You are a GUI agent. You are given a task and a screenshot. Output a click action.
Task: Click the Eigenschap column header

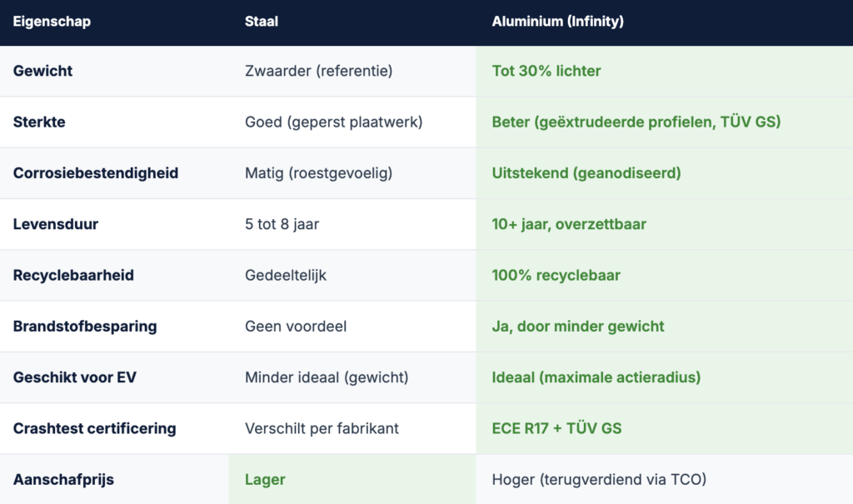52,22
